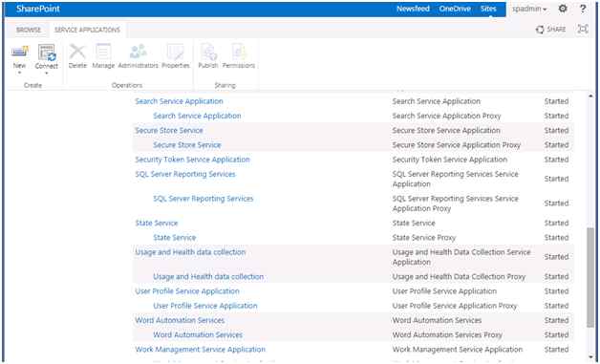Click the Delete ribbon icon
This screenshot has height=364, width=600.
coord(77,52)
